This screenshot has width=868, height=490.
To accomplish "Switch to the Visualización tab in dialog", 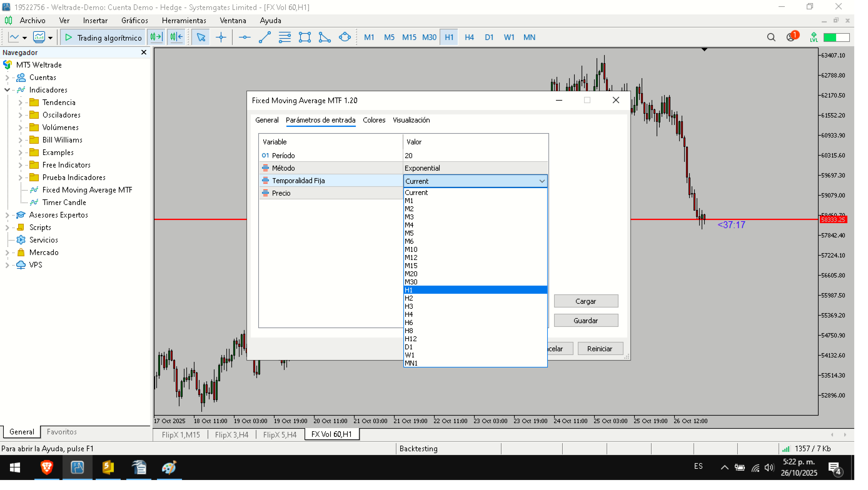I will [x=411, y=120].
